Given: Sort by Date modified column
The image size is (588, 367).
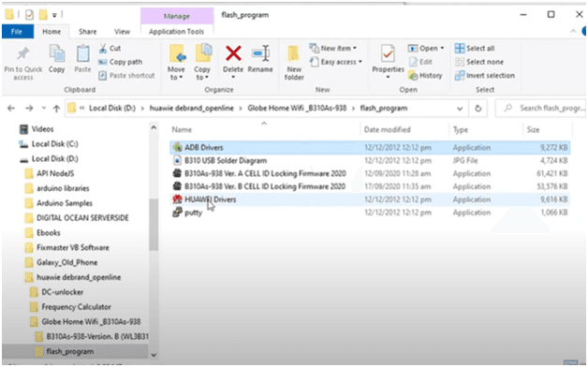Looking at the screenshot, I should 387,130.
